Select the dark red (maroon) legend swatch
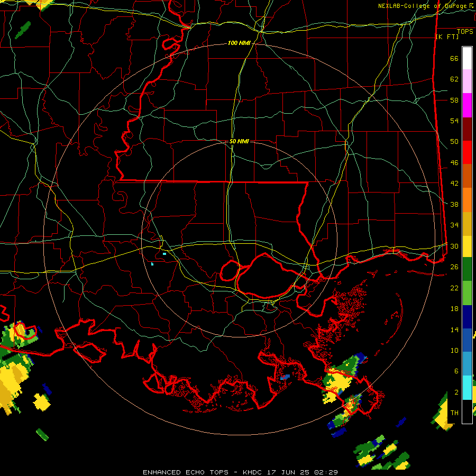 pyautogui.click(x=467, y=129)
